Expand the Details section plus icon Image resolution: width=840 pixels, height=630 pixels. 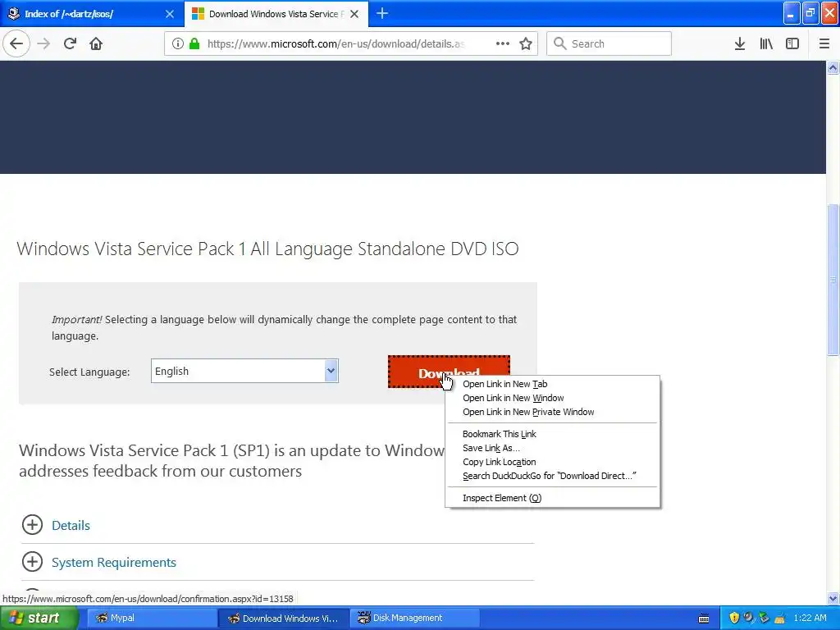[x=32, y=524]
